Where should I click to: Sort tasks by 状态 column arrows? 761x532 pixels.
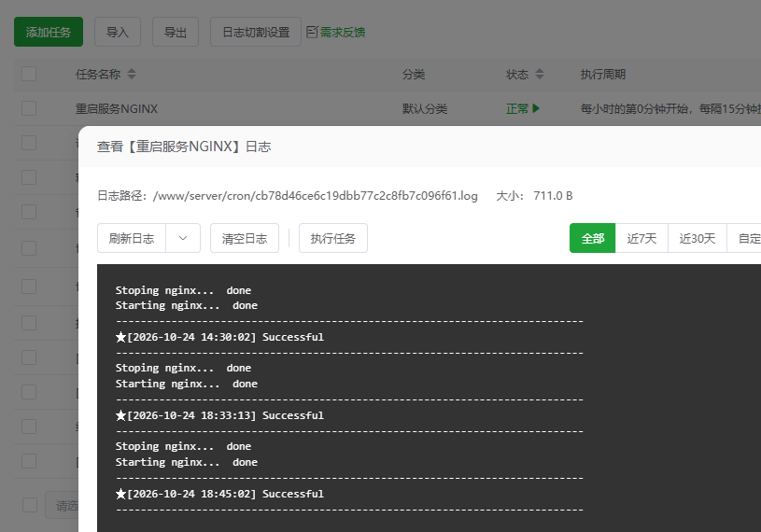click(x=540, y=74)
